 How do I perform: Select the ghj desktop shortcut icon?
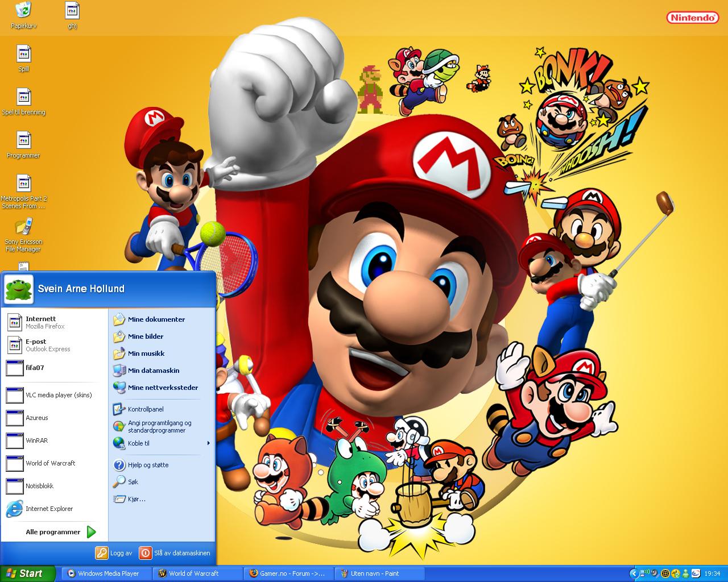(72, 15)
